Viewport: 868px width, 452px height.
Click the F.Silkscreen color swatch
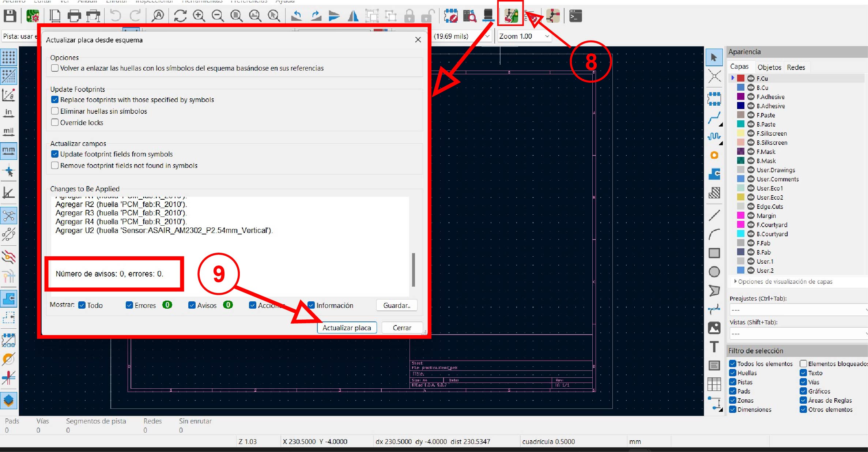click(x=740, y=133)
